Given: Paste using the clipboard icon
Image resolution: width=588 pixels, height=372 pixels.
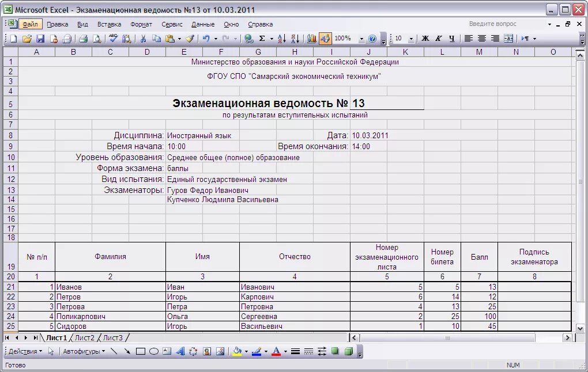Looking at the screenshot, I should (x=170, y=38).
